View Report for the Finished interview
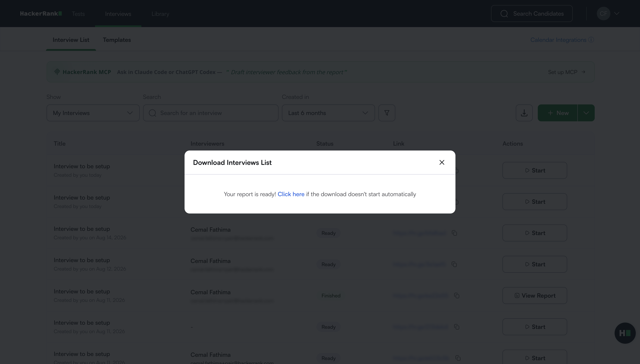640x364 pixels. (535, 296)
